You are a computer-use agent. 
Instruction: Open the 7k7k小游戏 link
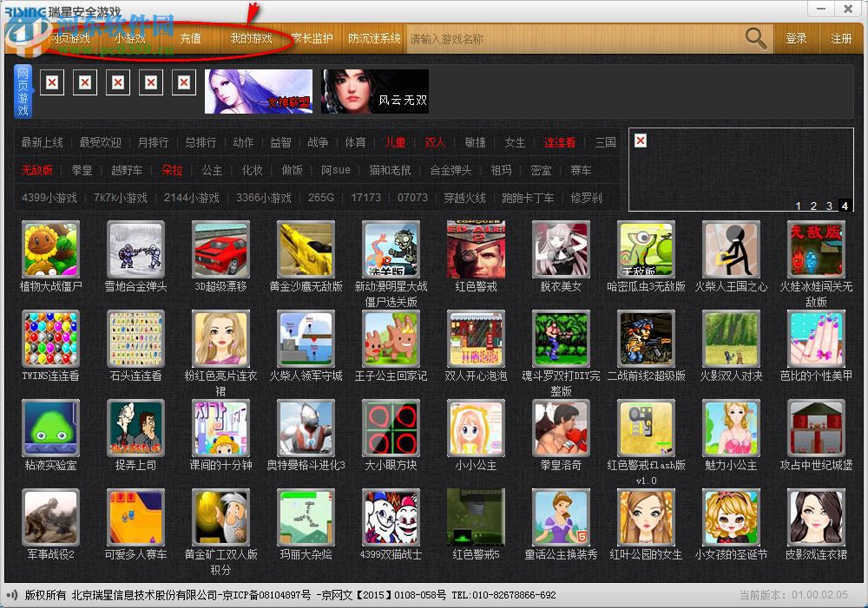[x=121, y=198]
